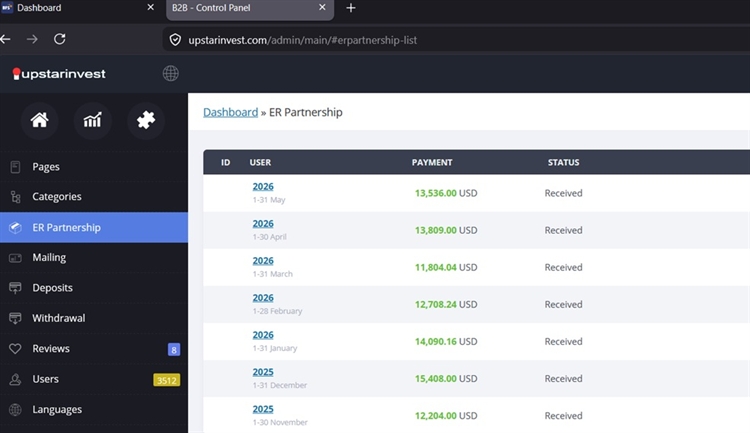Click the Users badge showing 3512
This screenshot has height=433, width=750.
tap(166, 380)
